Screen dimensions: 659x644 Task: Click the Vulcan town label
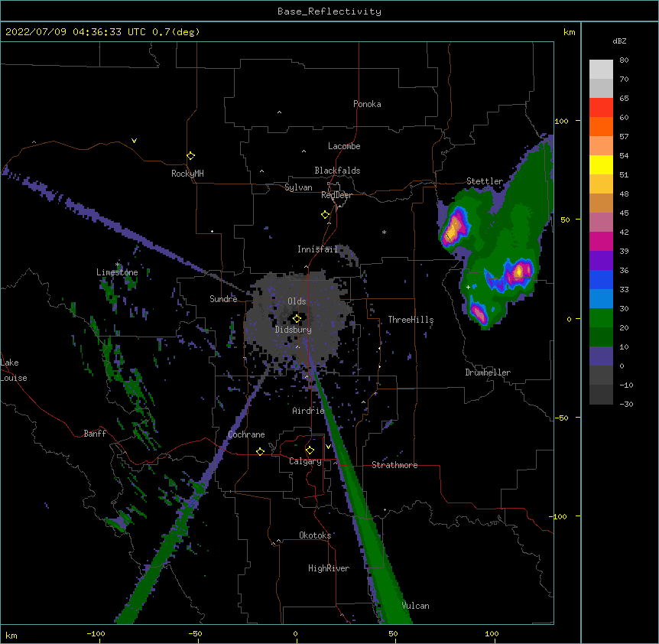(x=415, y=606)
